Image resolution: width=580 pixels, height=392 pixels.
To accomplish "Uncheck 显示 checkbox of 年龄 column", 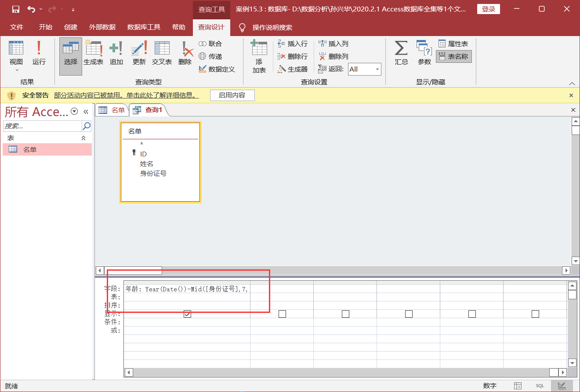I will [187, 314].
